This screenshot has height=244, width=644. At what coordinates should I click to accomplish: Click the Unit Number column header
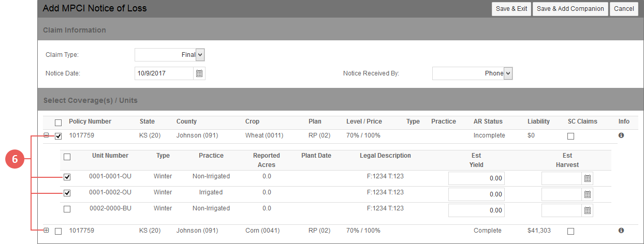pyautogui.click(x=110, y=156)
